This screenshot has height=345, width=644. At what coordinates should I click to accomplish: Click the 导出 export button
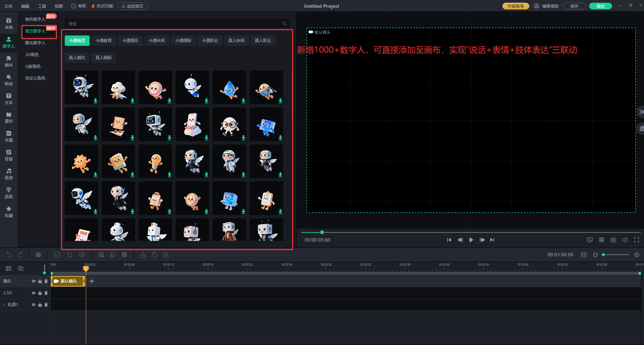coord(600,6)
